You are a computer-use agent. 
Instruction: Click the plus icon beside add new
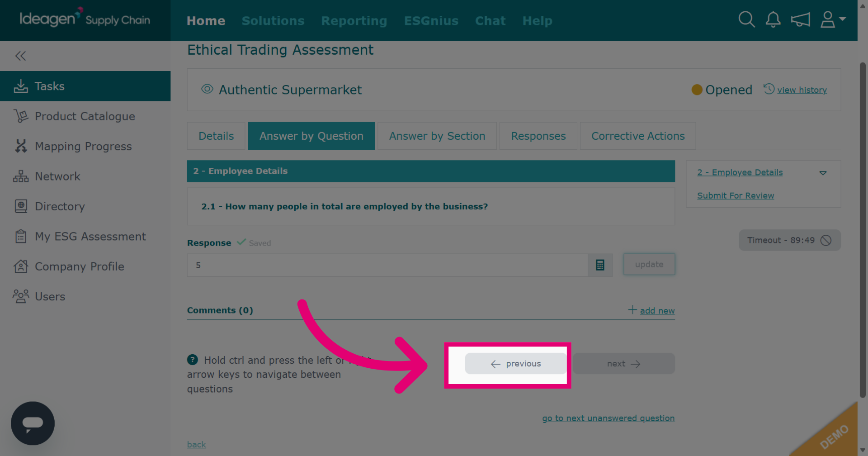tap(632, 310)
